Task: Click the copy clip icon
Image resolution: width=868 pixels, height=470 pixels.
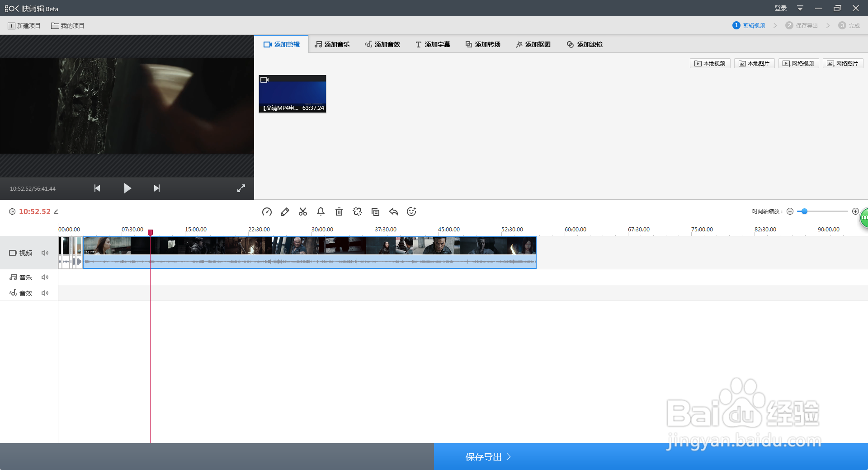Action: (375, 211)
